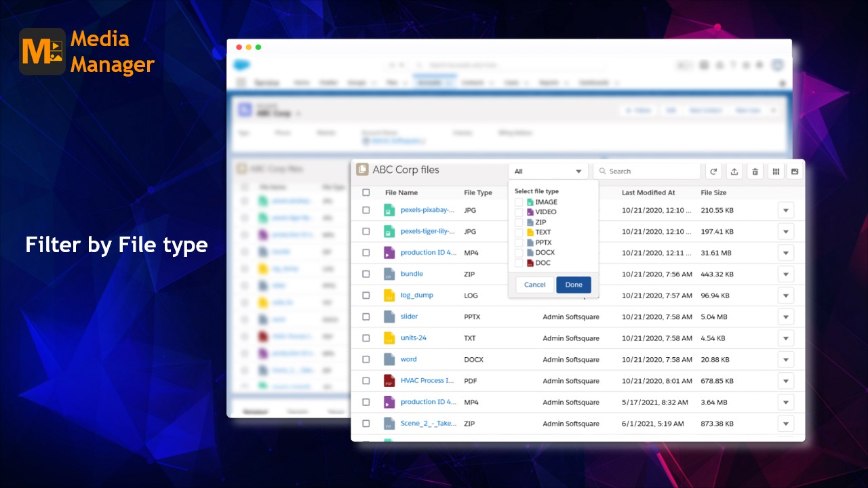This screenshot has height=488, width=868.
Task: Click the PDF icon beside HVAC Process file
Action: (388, 380)
